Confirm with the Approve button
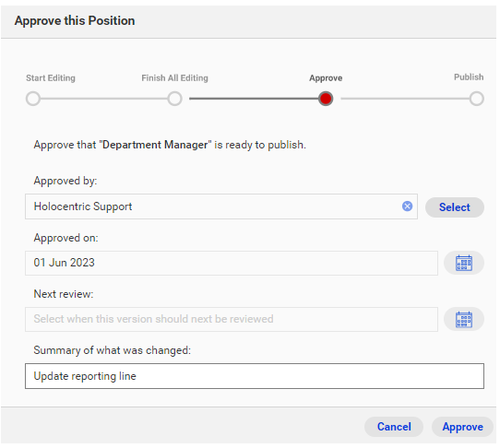This screenshot has height=448, width=500. (x=462, y=427)
